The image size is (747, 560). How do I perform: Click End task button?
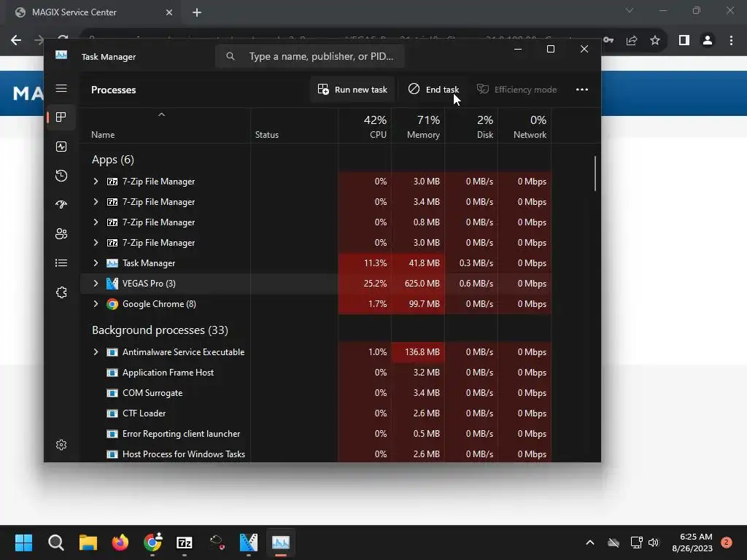tap(433, 90)
